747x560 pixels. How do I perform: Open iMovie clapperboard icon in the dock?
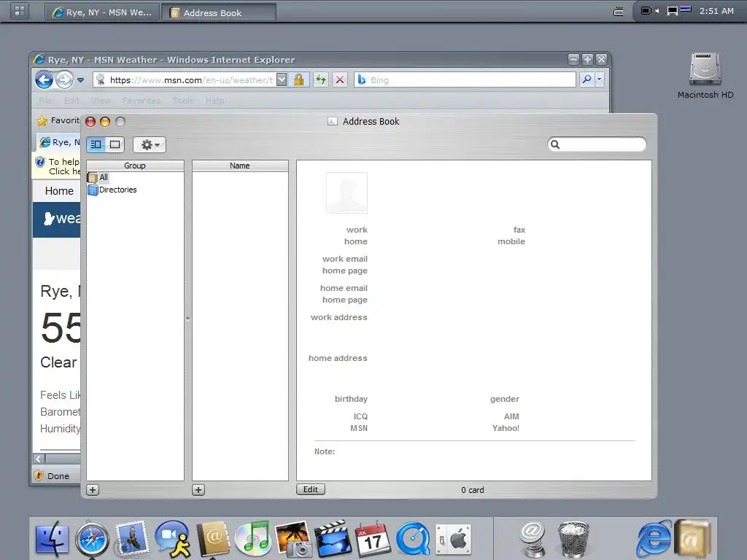click(333, 539)
